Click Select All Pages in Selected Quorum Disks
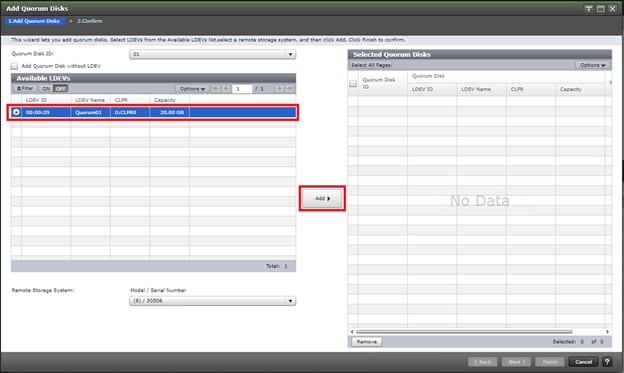 371,65
